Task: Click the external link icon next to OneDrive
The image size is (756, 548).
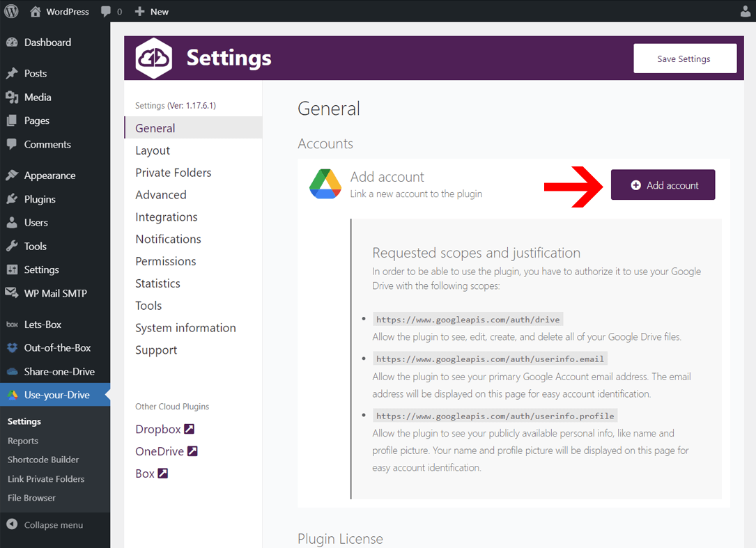Action: pyautogui.click(x=192, y=451)
